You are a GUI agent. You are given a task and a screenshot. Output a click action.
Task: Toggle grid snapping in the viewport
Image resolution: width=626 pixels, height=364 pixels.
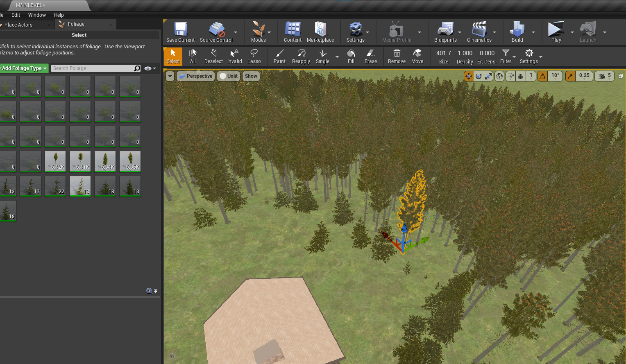(521, 76)
